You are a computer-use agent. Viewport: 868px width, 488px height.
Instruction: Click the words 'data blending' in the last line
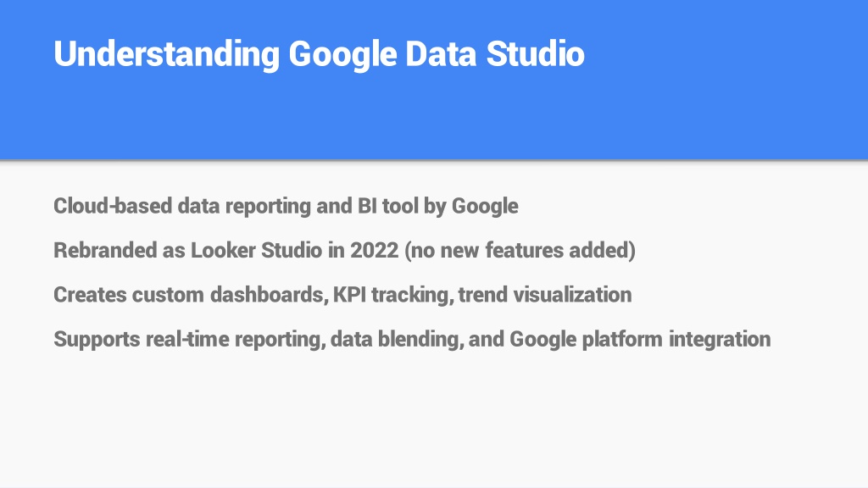pos(397,339)
